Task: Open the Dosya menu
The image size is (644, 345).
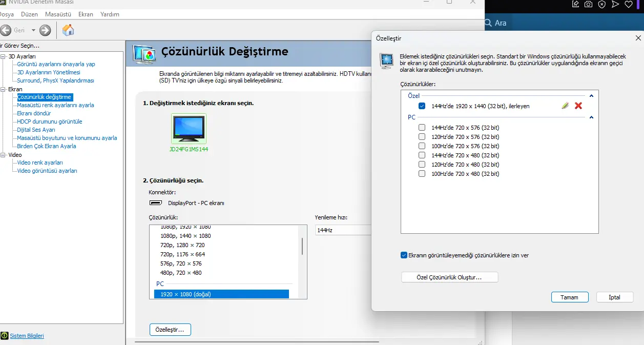Action: pos(6,14)
